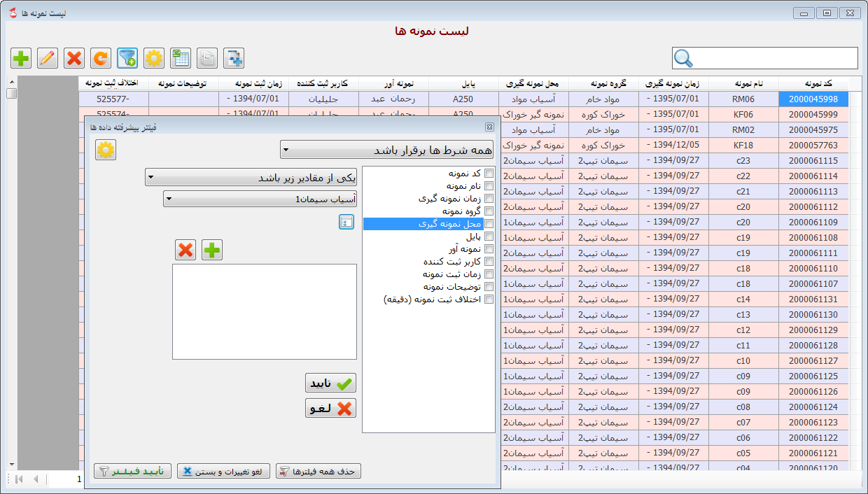Check the نام نمونه checkbox

[x=489, y=186]
